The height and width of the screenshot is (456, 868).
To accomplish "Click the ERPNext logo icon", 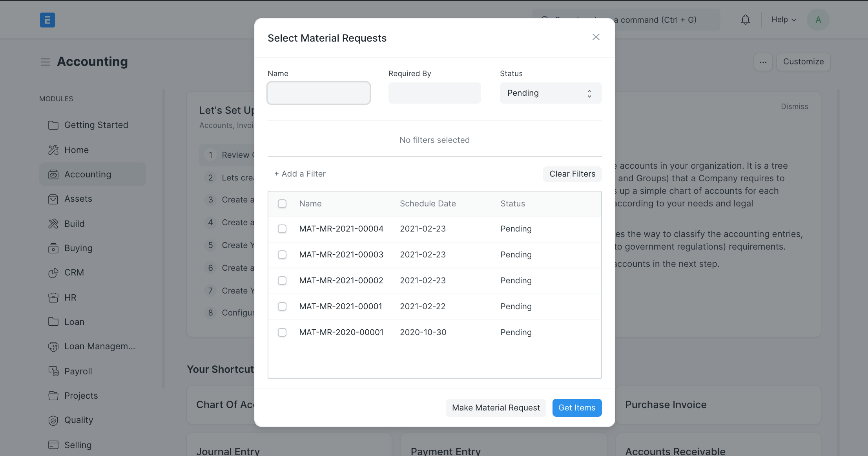I will tap(47, 20).
